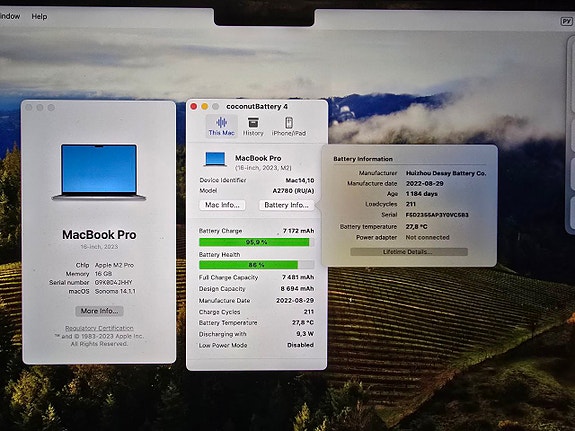Open the Help menu

[x=39, y=17]
